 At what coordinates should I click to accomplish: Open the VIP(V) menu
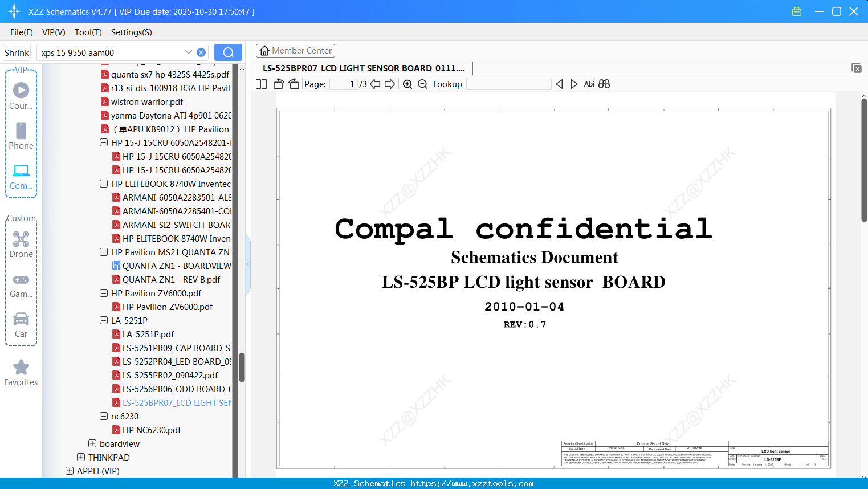(x=54, y=32)
